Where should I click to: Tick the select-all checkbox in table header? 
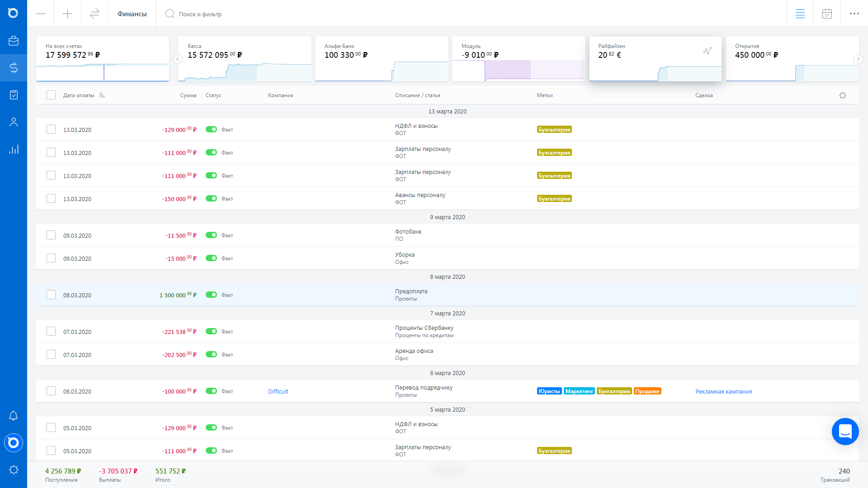click(x=51, y=95)
